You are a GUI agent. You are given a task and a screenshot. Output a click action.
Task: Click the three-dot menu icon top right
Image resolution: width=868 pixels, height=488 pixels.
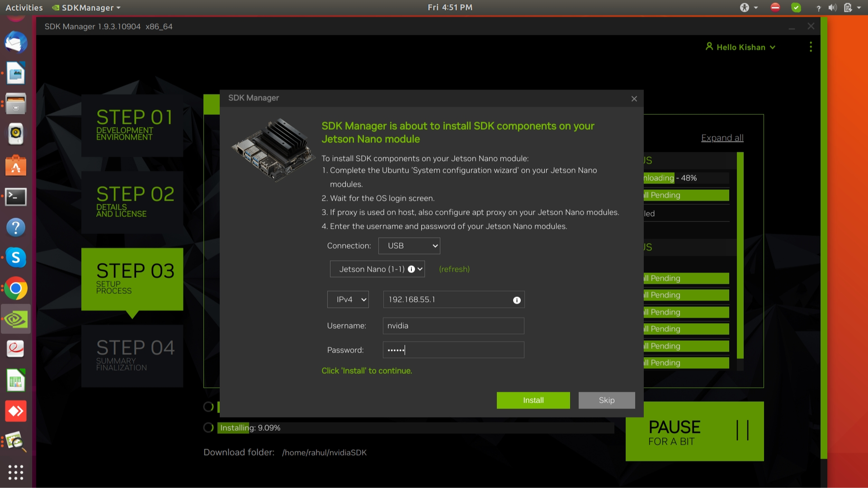811,47
